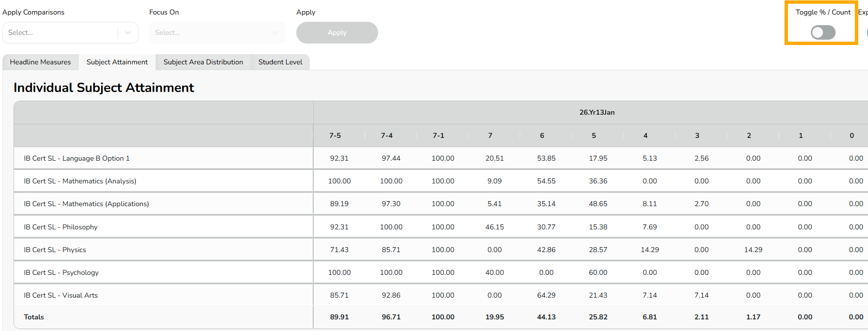Screen dimensions: 868x331
Task: Click IB Cert SL - Physics subject name
Action: (x=55, y=250)
